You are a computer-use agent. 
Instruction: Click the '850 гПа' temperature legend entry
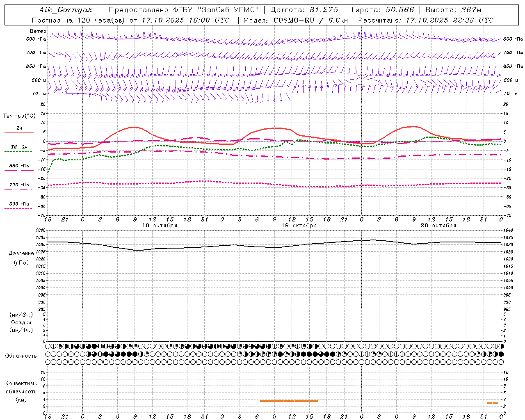tap(19, 166)
